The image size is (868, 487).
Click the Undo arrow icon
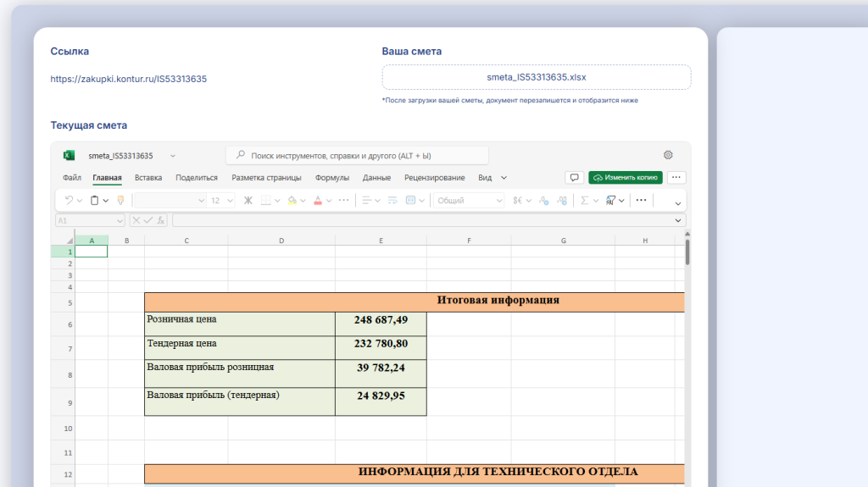70,201
